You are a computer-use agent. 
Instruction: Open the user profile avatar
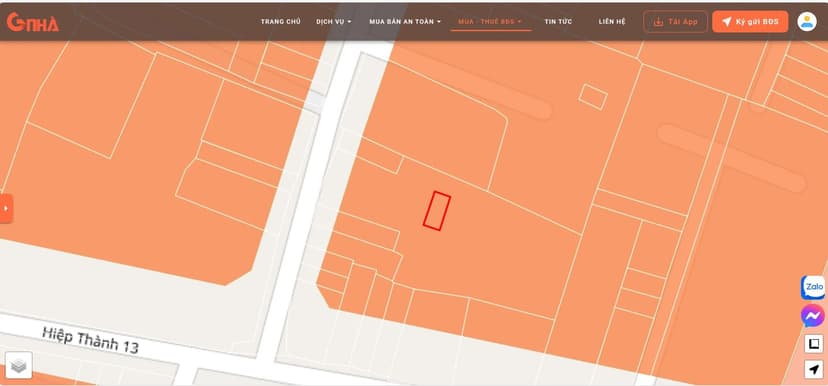point(806,22)
